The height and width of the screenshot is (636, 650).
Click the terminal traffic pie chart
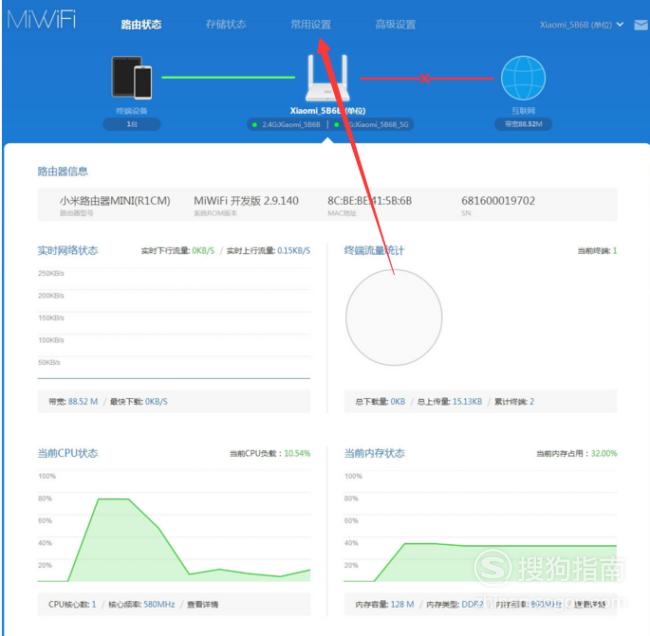tap(393, 317)
